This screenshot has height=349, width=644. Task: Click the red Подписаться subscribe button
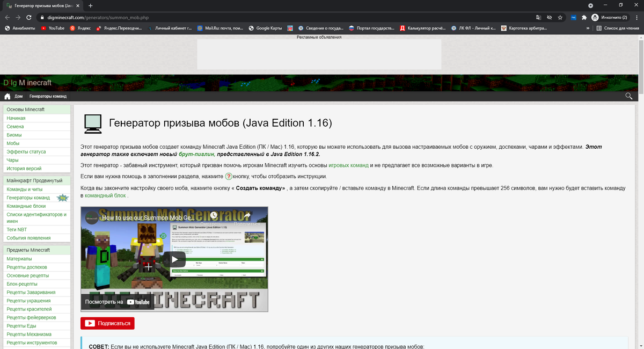point(107,323)
